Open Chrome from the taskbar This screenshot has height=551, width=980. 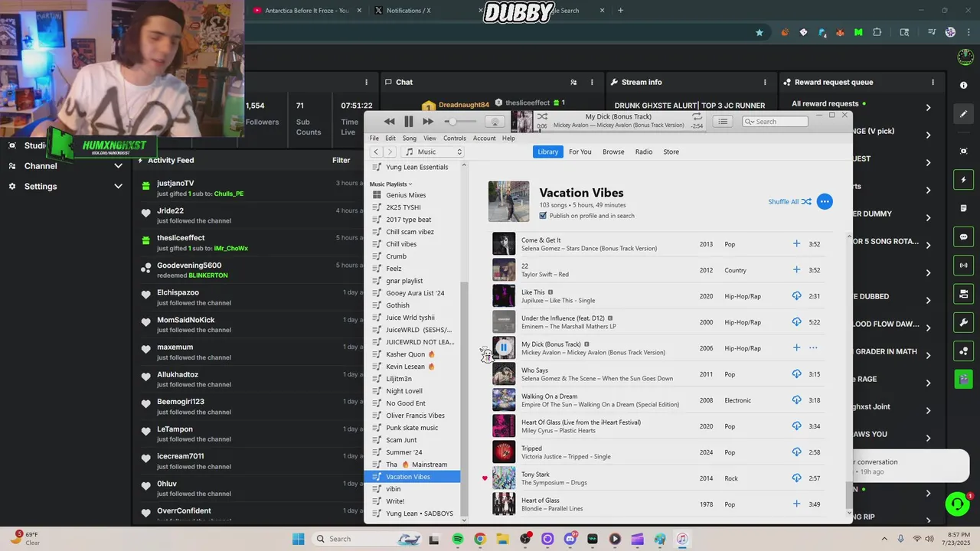(x=480, y=539)
